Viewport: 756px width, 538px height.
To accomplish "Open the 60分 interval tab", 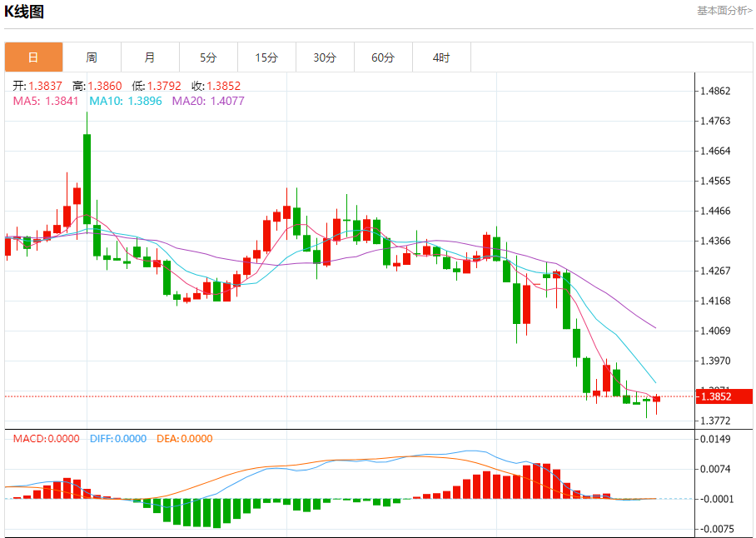I will 383,57.
